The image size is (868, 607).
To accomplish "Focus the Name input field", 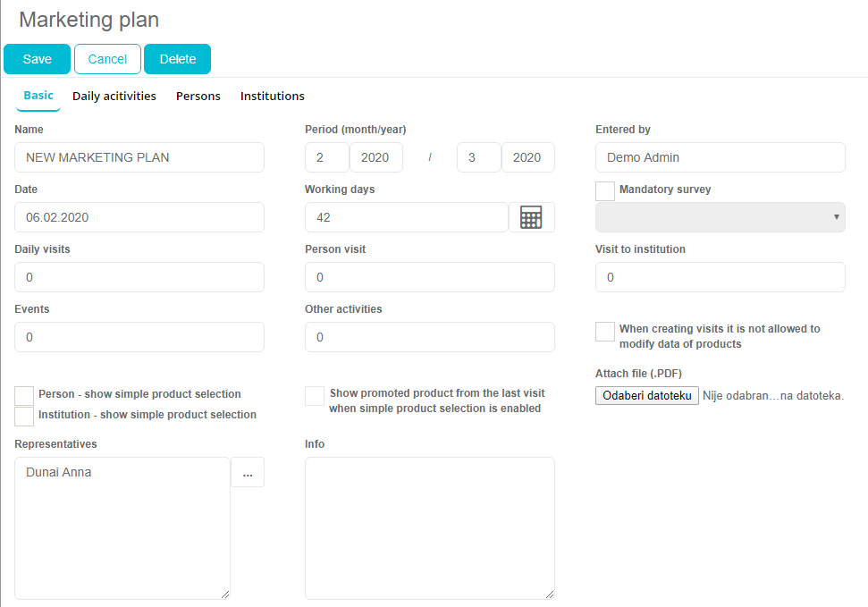I will click(x=139, y=157).
